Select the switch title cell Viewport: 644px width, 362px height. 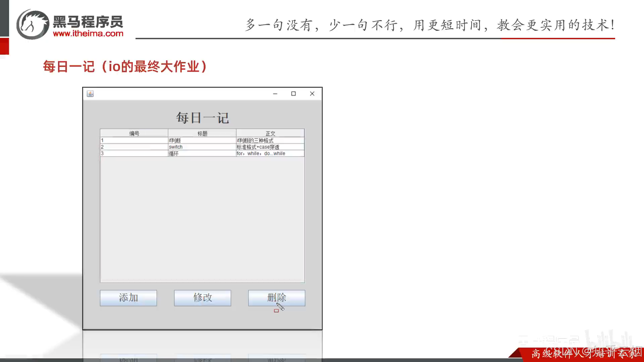202,147
